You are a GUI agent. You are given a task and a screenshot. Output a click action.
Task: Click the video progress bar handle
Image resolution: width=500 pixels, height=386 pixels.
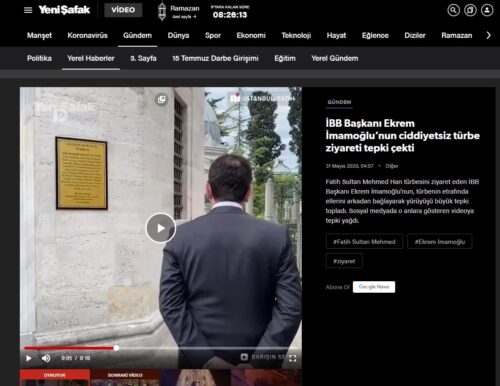[x=116, y=348]
